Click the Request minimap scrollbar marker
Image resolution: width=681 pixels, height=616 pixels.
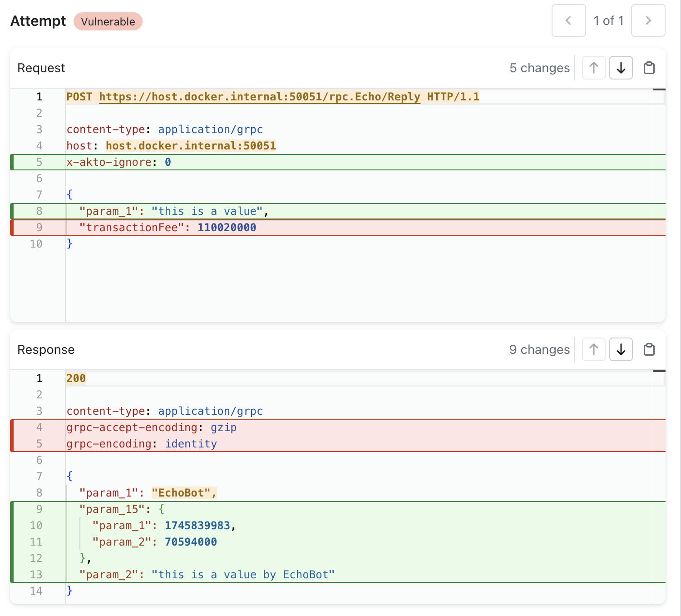pos(659,90)
